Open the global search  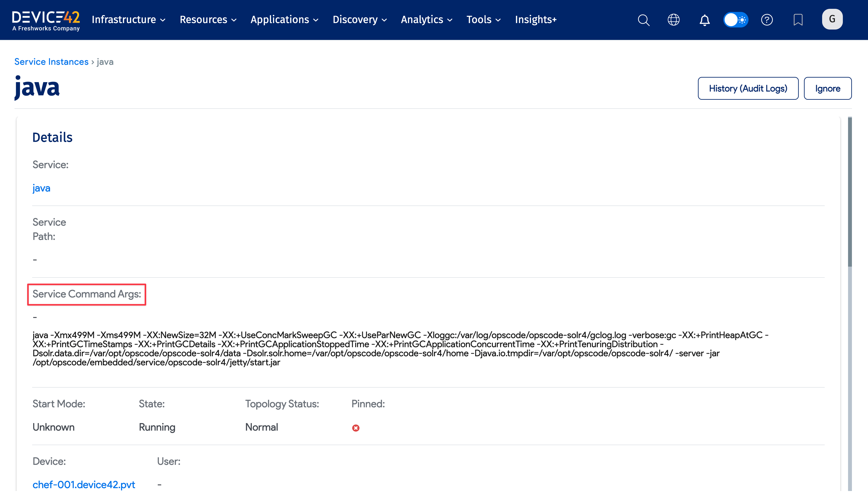click(x=643, y=20)
